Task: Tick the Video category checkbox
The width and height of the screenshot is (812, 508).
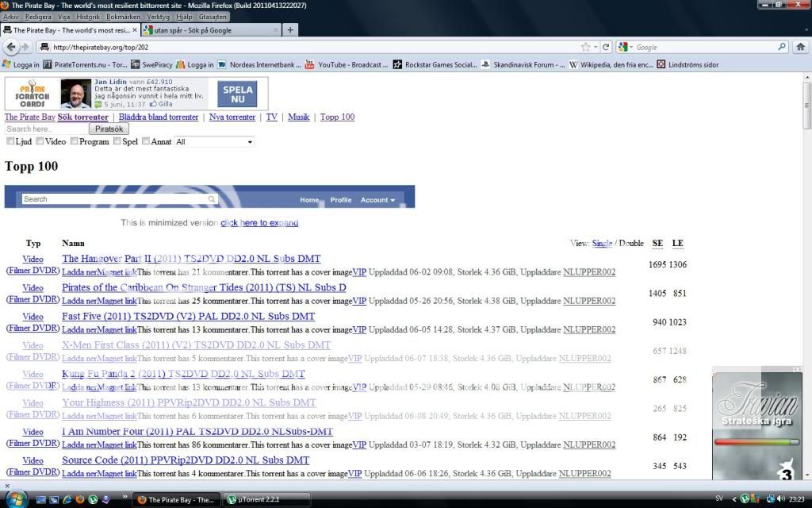Action: click(40, 141)
